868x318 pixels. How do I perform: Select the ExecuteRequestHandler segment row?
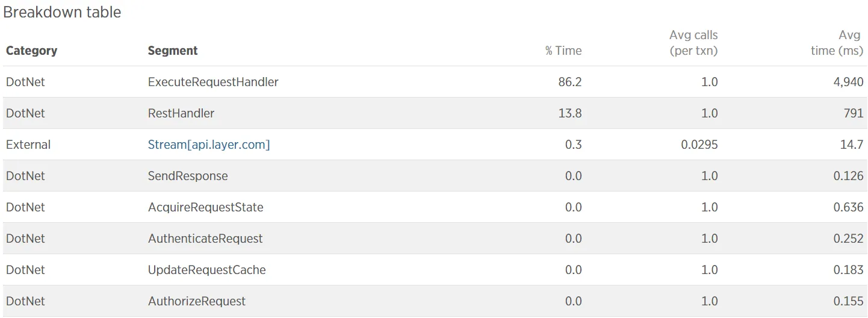click(x=435, y=82)
